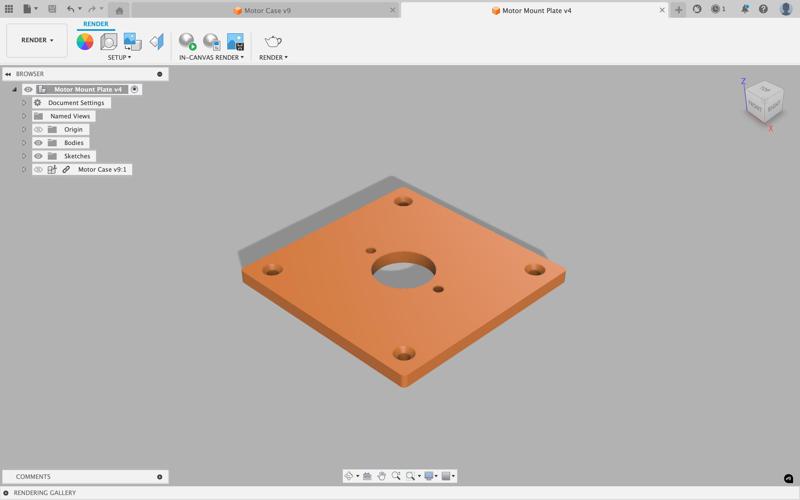Image resolution: width=800 pixels, height=500 pixels.
Task: Collapse the Motor Mount Plate v4 root node
Action: click(x=14, y=89)
